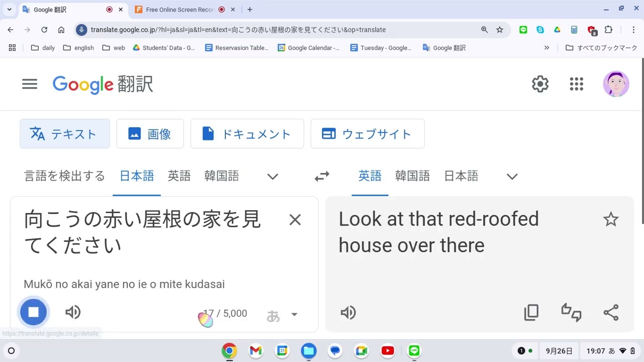The height and width of the screenshot is (362, 644).
Task: Save translation with the star icon
Action: (x=611, y=219)
